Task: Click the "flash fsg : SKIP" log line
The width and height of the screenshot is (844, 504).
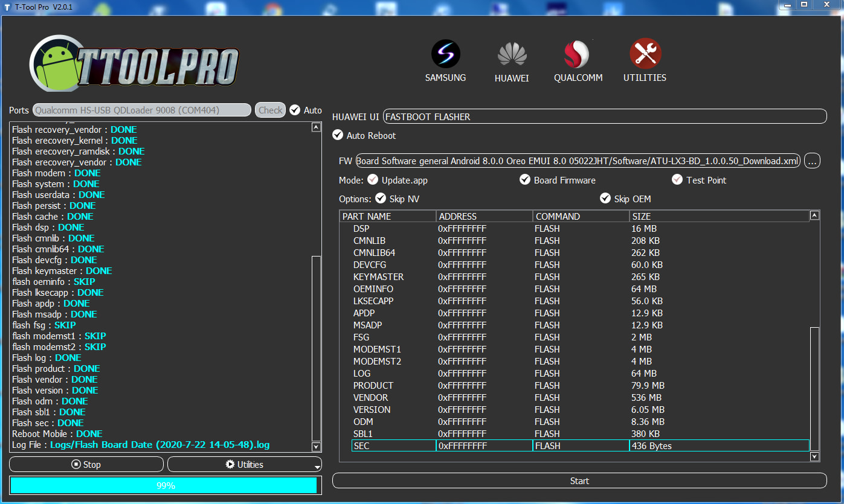Action: point(44,325)
